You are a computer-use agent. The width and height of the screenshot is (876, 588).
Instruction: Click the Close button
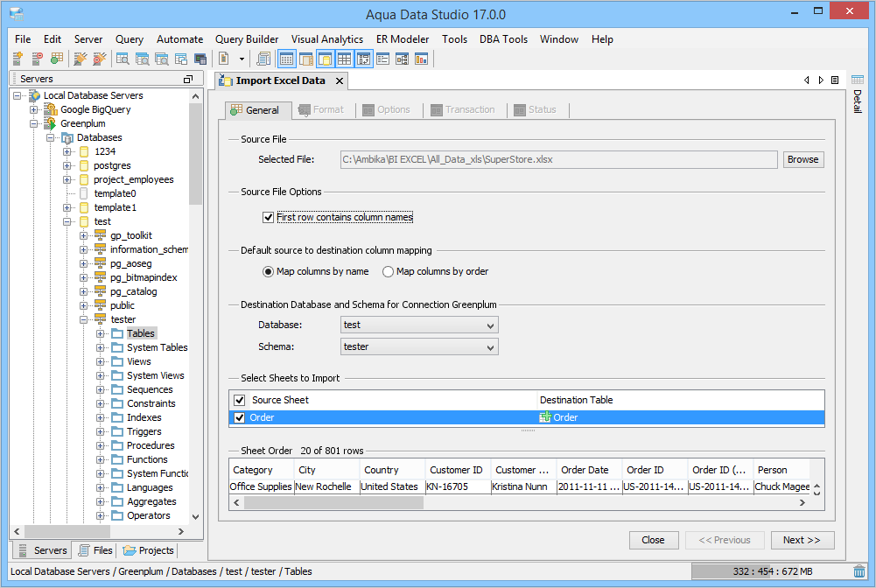(653, 540)
